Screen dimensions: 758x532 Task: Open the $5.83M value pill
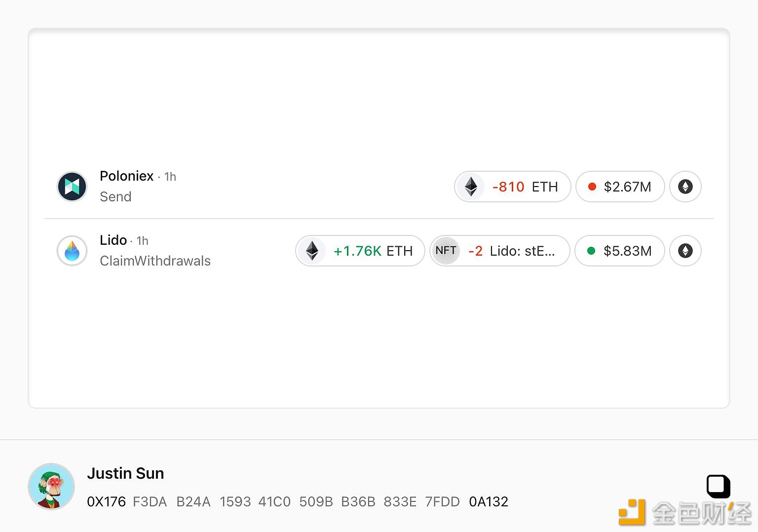click(x=620, y=251)
